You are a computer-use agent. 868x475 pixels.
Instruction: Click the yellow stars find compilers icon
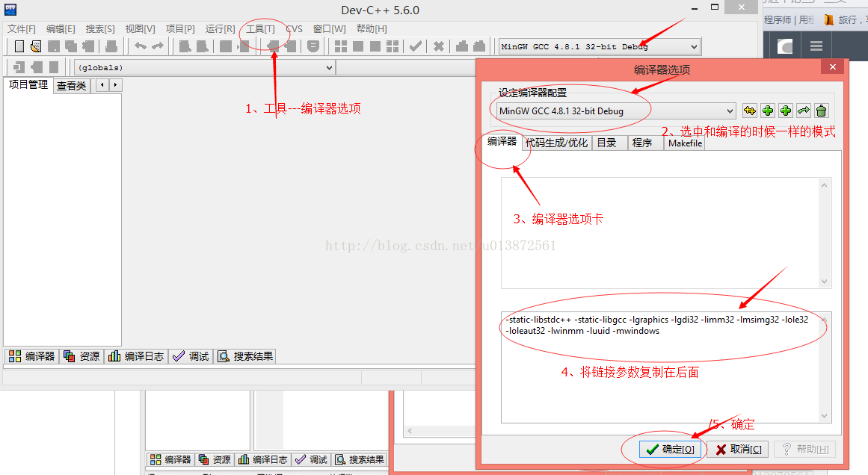point(750,111)
